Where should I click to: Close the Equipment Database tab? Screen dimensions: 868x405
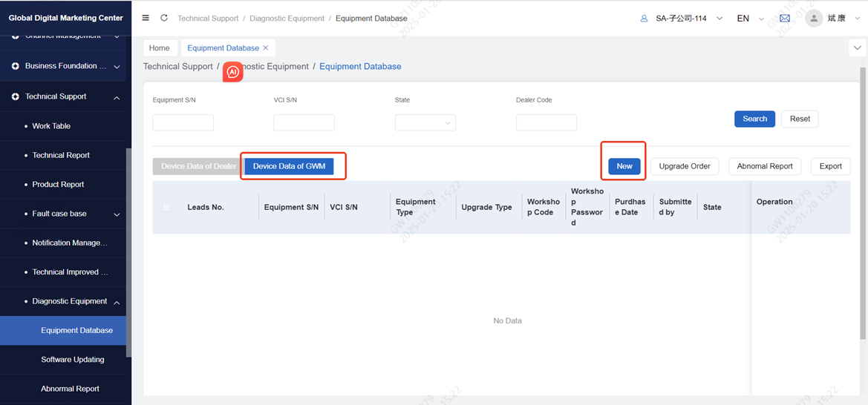point(266,48)
